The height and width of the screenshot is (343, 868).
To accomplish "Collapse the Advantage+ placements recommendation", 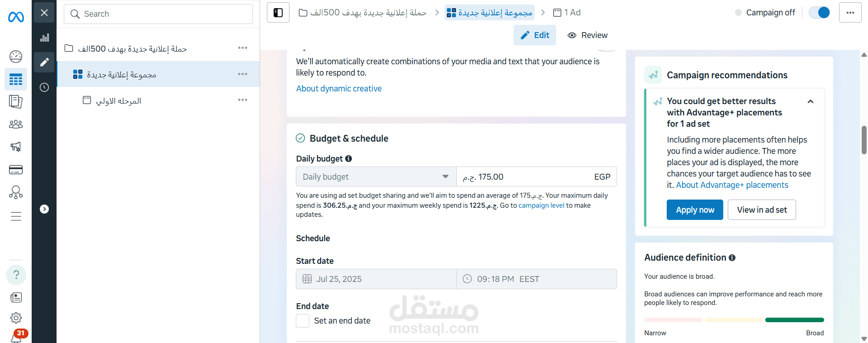I will point(811,101).
